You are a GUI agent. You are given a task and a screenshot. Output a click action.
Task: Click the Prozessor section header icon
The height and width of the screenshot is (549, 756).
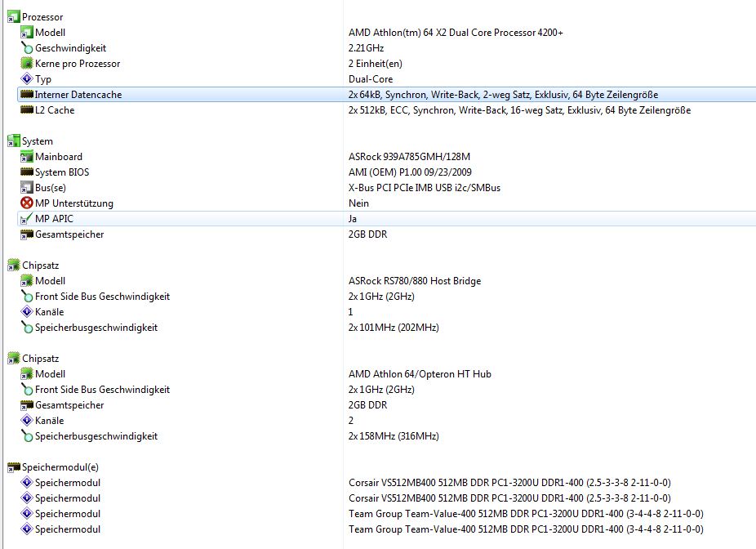click(13, 17)
